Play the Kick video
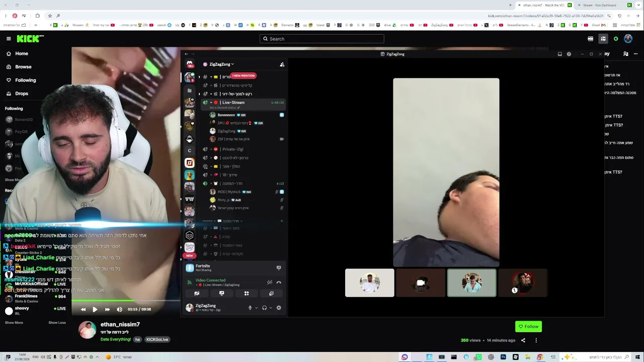Image resolution: width=644 pixels, height=362 pixels. [x=95, y=310]
